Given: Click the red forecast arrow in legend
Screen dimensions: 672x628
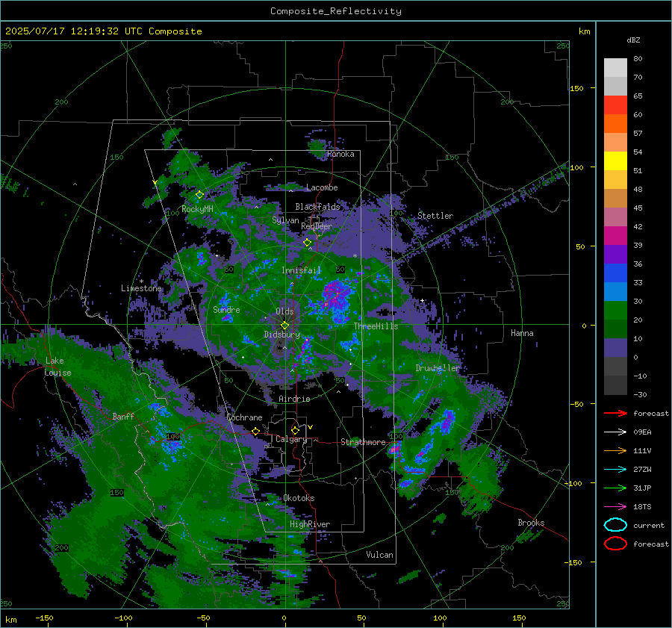Looking at the screenshot, I should [615, 413].
